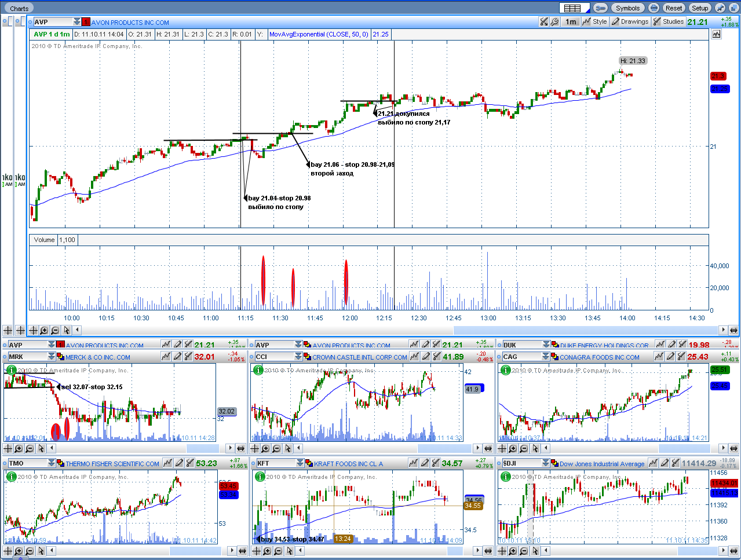Click the Volume label in lower subgraph

[44, 240]
